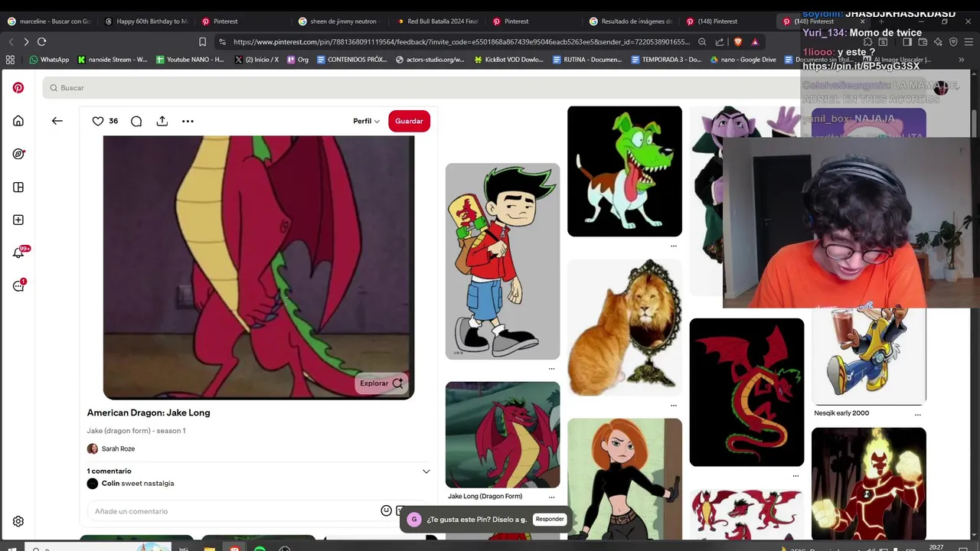Go to the Home feed icon

[18, 121]
